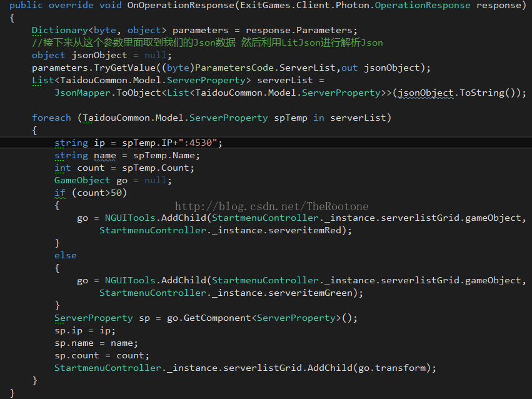Image resolution: width=532 pixels, height=399 pixels.
Task: Click the 'override' keyword in the method signature
Action: 71,6
